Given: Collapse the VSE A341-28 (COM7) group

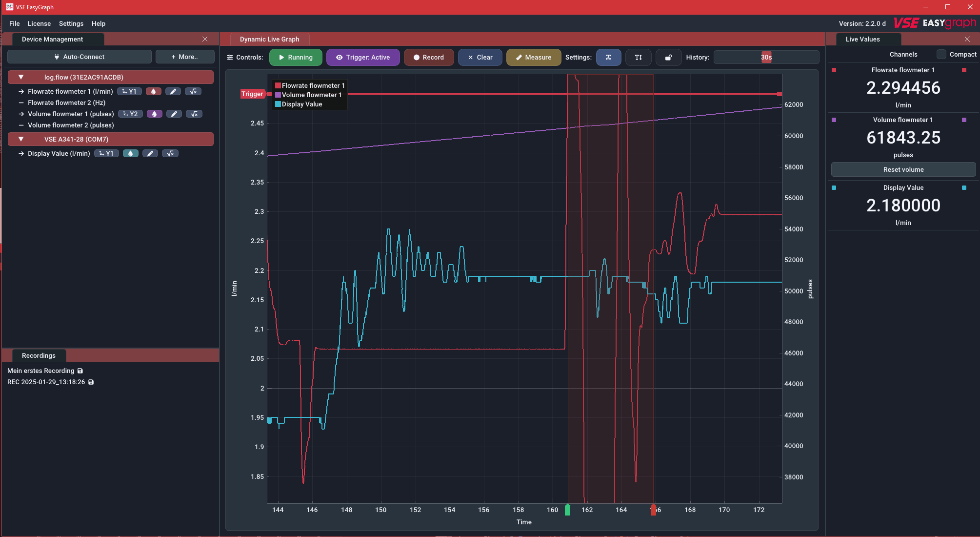Looking at the screenshot, I should (x=21, y=139).
